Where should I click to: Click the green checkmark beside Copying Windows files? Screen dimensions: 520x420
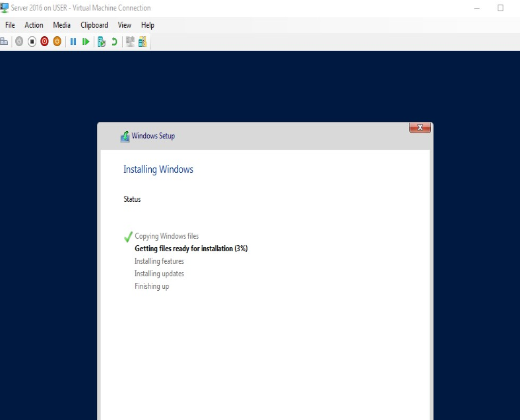[x=128, y=237]
